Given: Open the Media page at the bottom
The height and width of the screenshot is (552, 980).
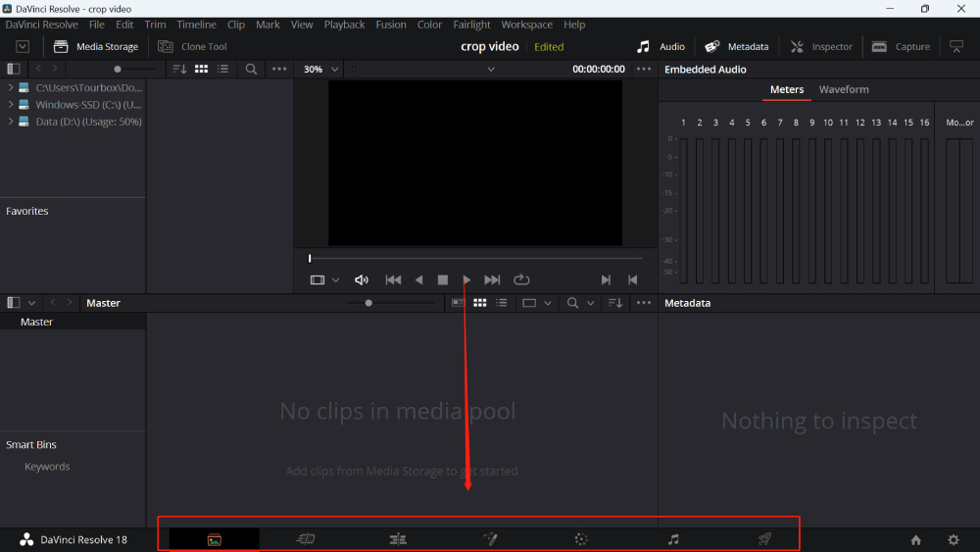Looking at the screenshot, I should (x=215, y=539).
